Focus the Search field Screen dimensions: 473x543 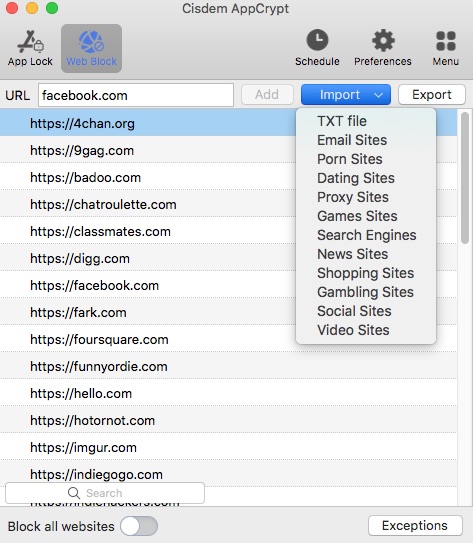pos(105,493)
